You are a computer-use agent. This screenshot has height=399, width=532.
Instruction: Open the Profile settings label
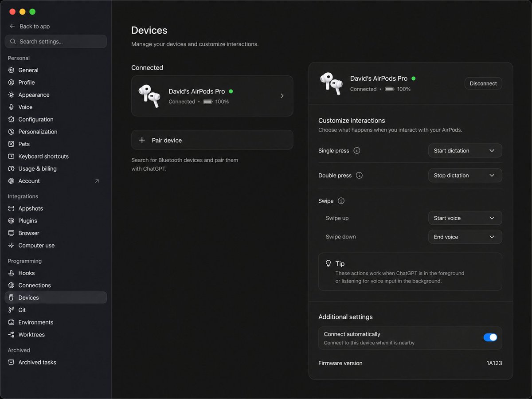(x=27, y=82)
